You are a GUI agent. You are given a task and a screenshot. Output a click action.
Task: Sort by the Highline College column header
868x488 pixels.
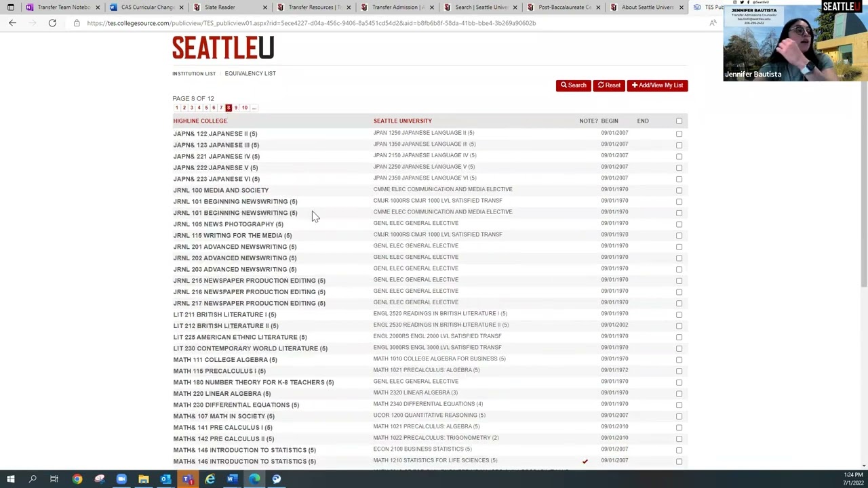(200, 121)
